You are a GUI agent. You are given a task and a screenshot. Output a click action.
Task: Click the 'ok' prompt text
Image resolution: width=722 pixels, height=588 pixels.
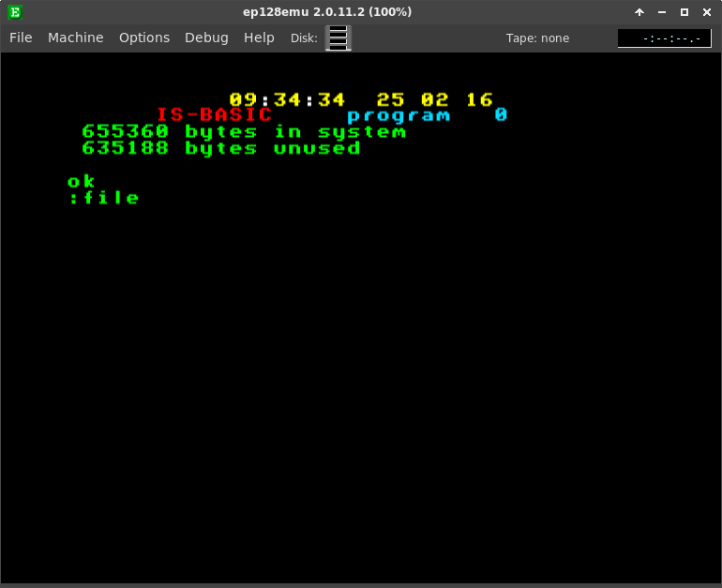pyautogui.click(x=81, y=181)
